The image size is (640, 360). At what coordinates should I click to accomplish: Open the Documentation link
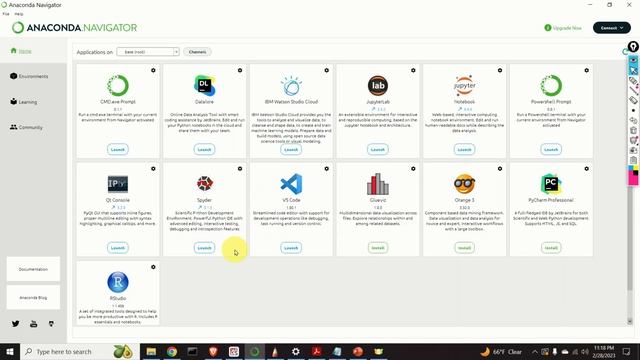(33, 269)
